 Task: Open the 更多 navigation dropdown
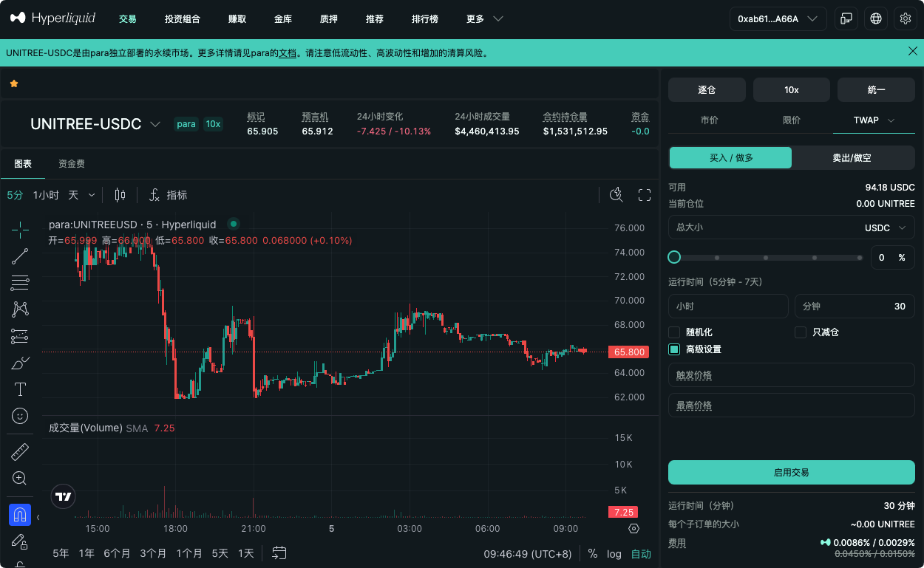(485, 18)
